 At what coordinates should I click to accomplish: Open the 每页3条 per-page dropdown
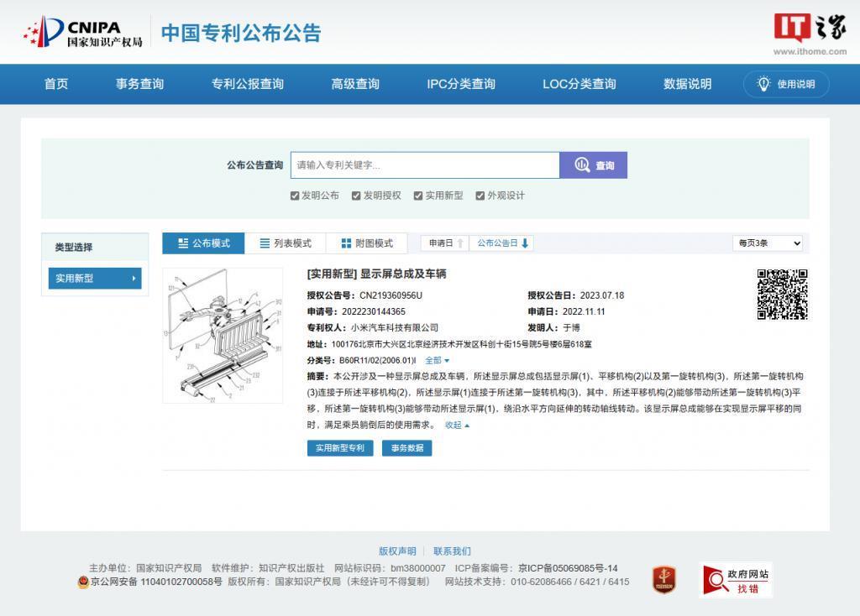pyautogui.click(x=768, y=243)
